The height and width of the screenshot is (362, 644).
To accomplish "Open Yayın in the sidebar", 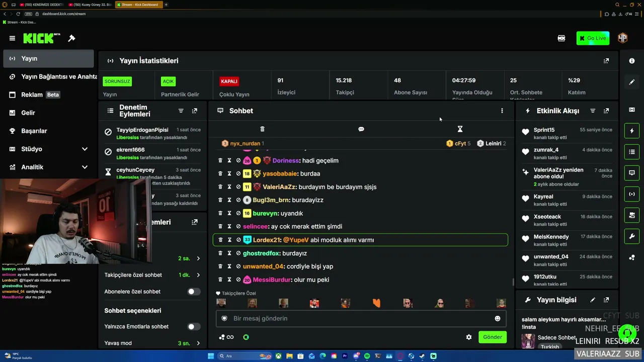I will coord(49,58).
